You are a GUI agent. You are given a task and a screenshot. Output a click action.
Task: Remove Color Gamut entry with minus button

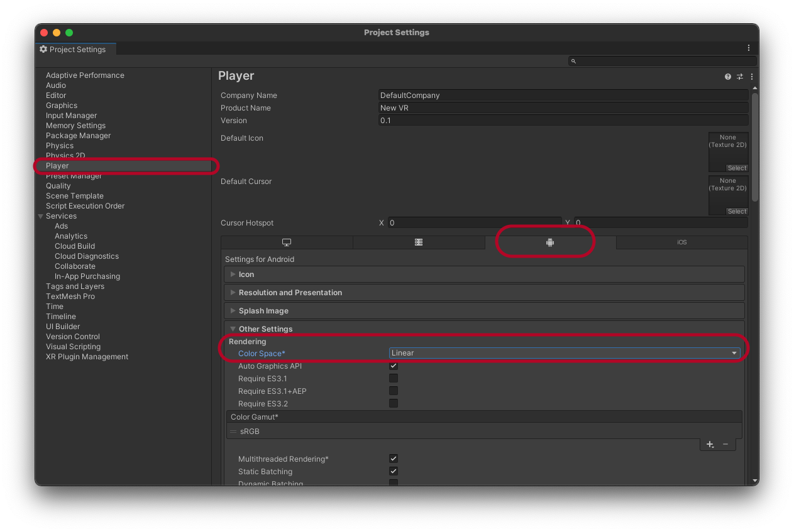click(x=725, y=444)
